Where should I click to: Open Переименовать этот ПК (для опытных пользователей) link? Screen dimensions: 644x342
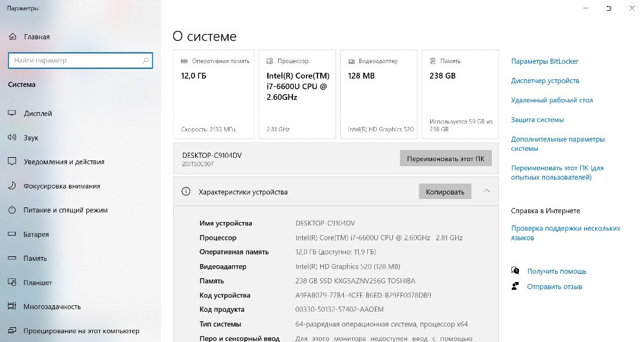[x=557, y=173]
